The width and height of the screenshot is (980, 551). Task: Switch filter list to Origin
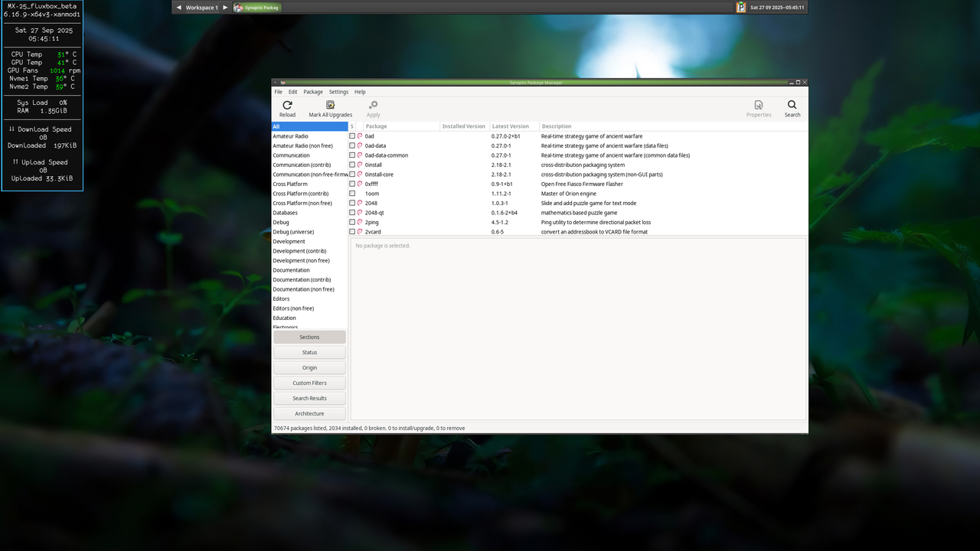tap(309, 367)
